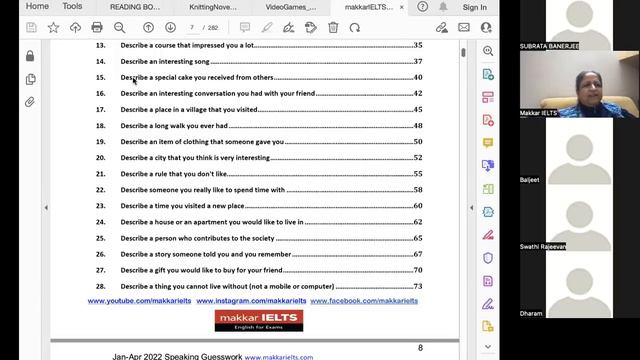Add a comment with the speech bubble icon

[245, 28]
